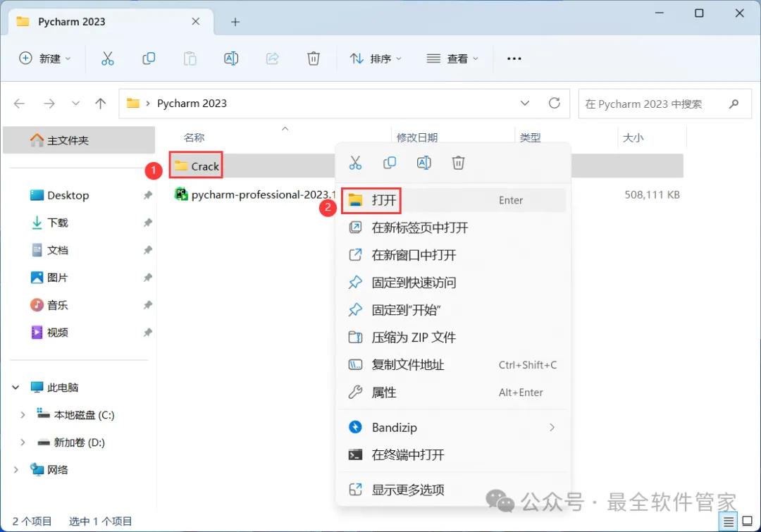Select the pycharm-professional-2023 installer file
Image resolution: width=761 pixels, height=532 pixels.
[255, 194]
